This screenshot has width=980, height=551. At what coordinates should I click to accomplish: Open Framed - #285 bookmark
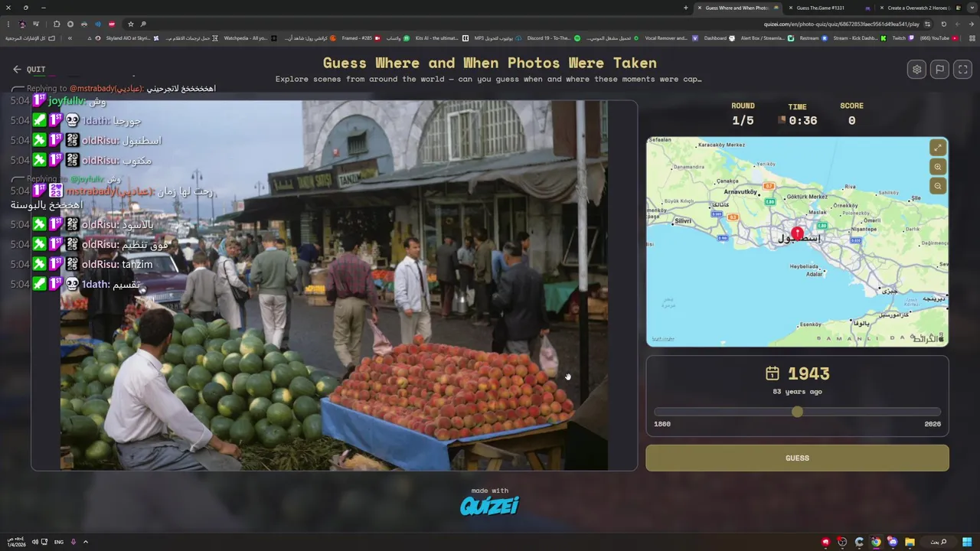click(x=361, y=38)
